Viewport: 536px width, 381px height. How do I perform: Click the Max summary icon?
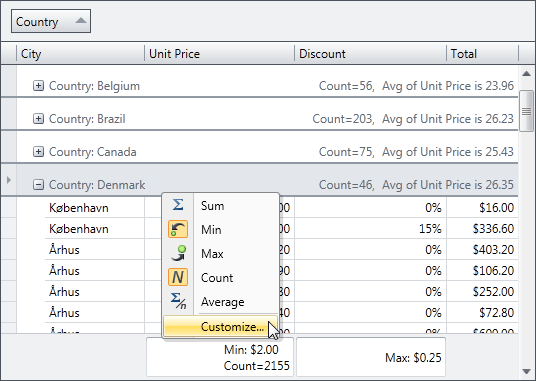[178, 253]
